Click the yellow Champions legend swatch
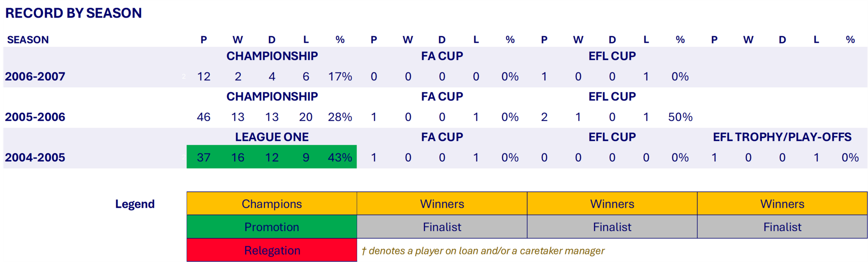This screenshot has height=262, width=868. 272,204
